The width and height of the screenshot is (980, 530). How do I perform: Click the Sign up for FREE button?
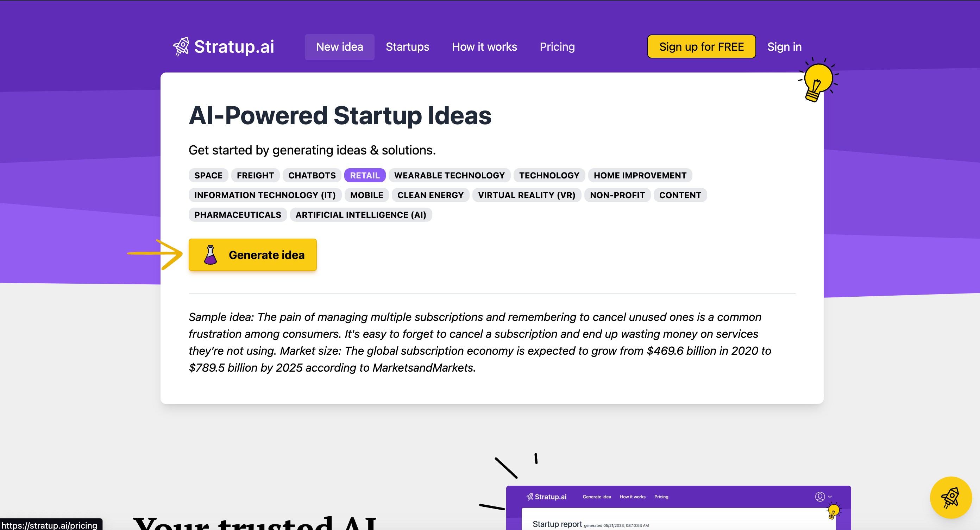click(701, 46)
